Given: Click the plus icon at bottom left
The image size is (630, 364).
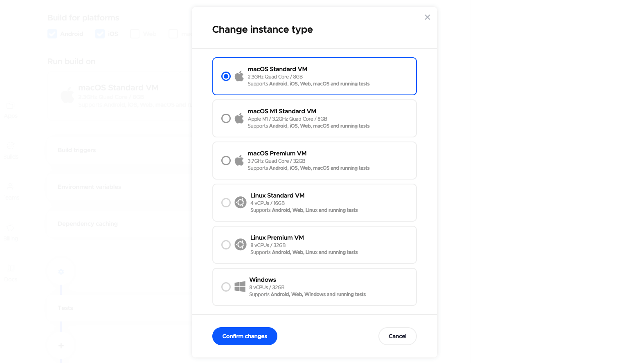Looking at the screenshot, I should [61, 346].
